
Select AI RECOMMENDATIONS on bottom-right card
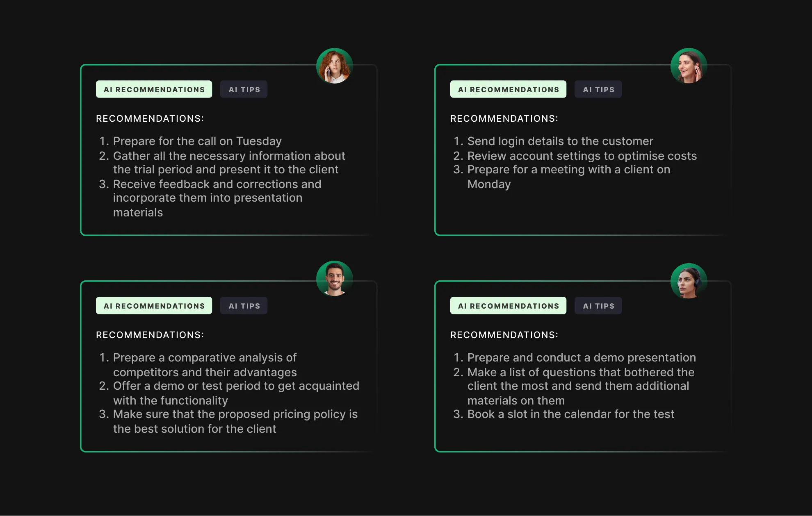coord(508,305)
